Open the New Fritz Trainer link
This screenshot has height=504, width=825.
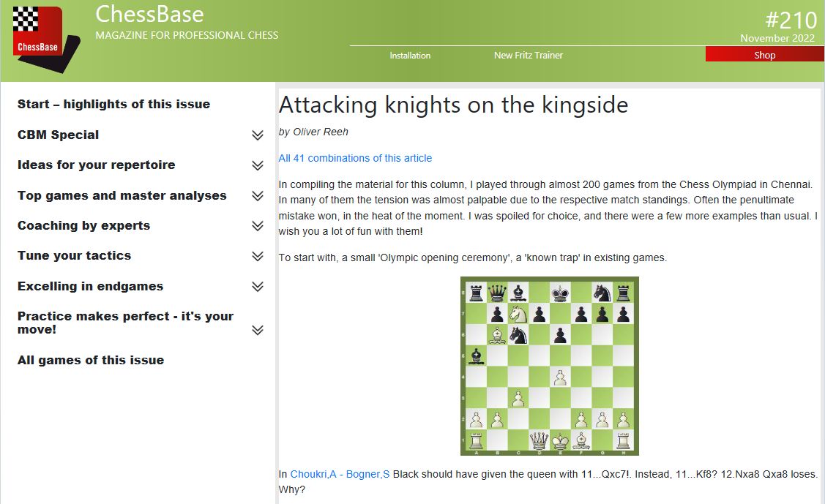click(529, 55)
